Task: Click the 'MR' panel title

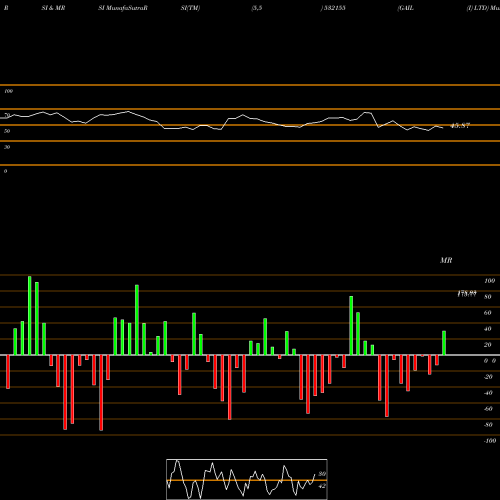Action: 446,260
